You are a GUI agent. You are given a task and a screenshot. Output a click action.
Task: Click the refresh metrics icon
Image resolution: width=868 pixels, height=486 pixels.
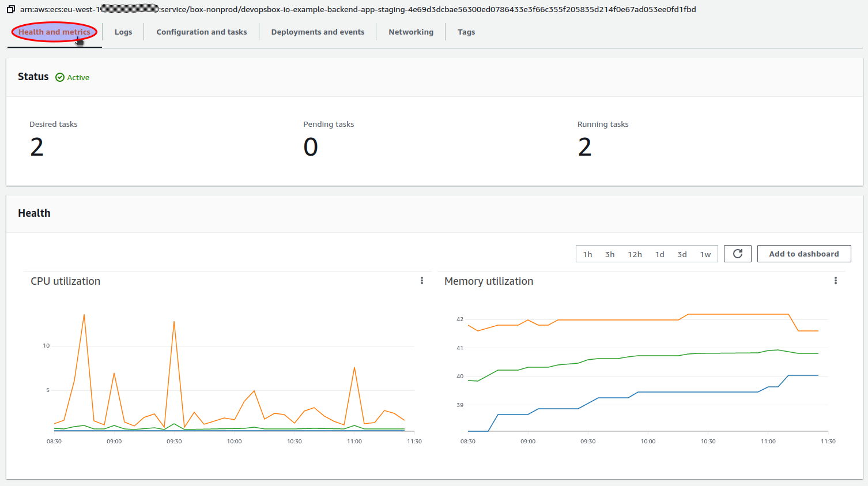[x=737, y=254]
